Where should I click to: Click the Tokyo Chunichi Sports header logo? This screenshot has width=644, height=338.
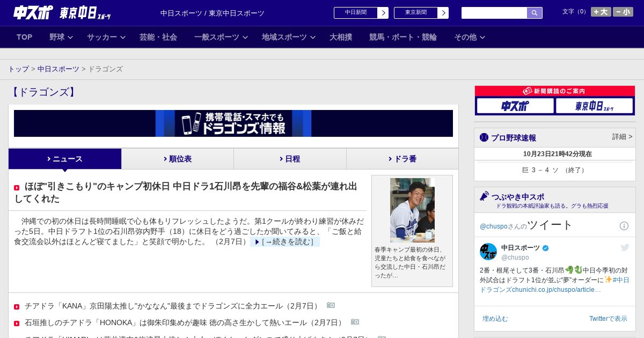pyautogui.click(x=85, y=13)
